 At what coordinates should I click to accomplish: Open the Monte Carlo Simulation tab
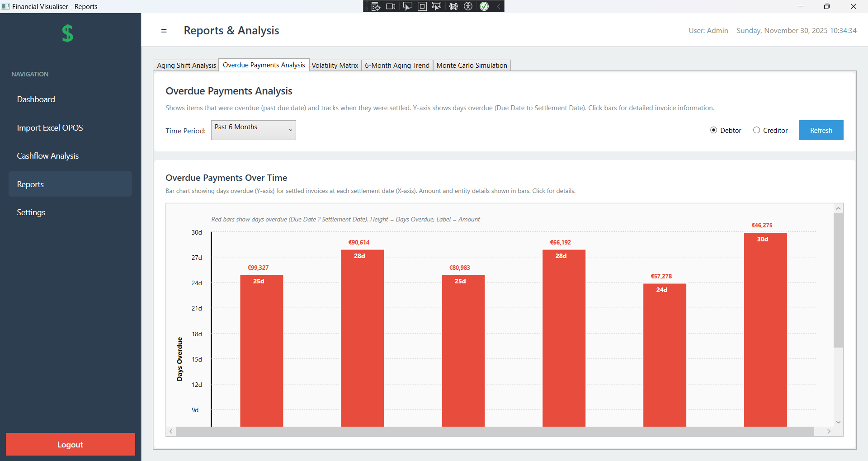[472, 66]
